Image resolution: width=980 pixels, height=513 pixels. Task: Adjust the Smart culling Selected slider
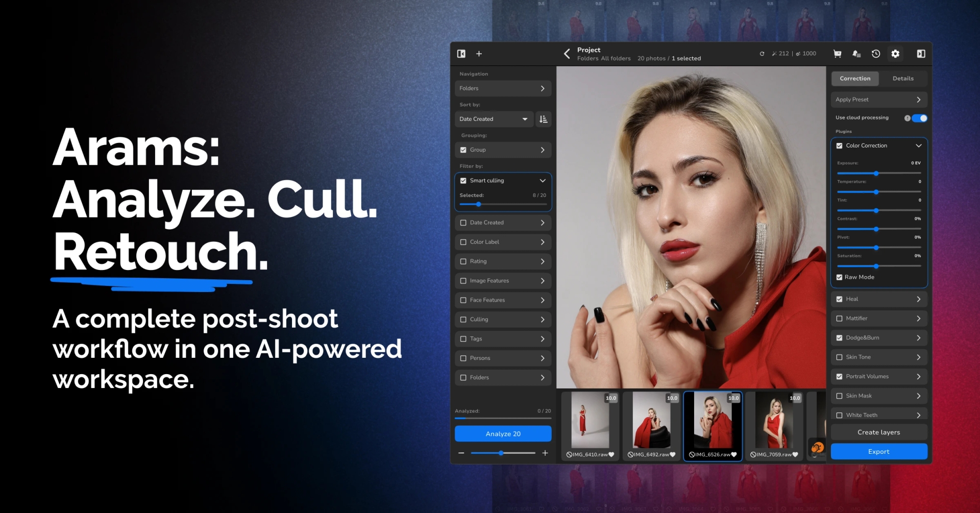click(x=479, y=204)
